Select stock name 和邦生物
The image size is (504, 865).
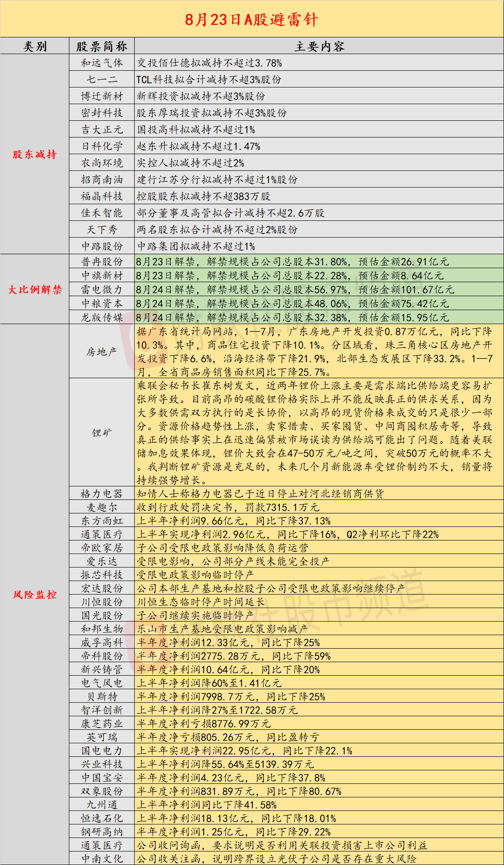point(102,629)
